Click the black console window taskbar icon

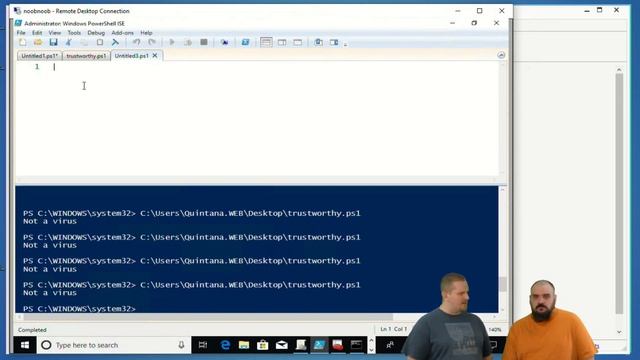click(356, 345)
